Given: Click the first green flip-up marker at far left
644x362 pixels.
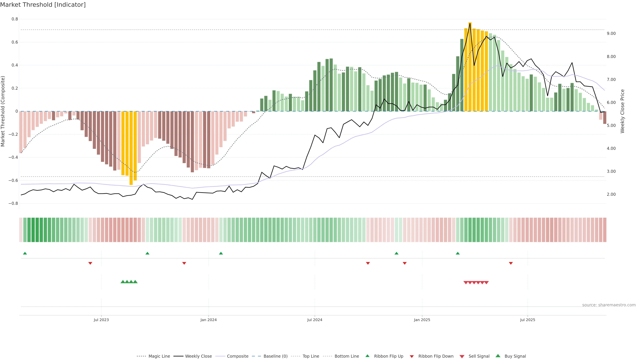Looking at the screenshot, I should [25, 253].
